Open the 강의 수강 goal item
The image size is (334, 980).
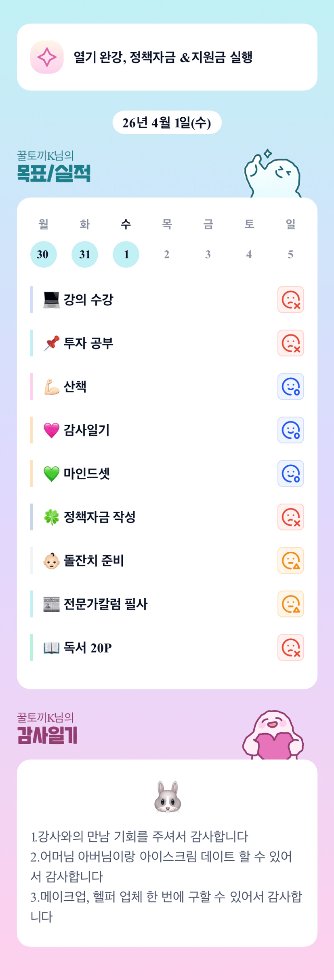(x=88, y=300)
